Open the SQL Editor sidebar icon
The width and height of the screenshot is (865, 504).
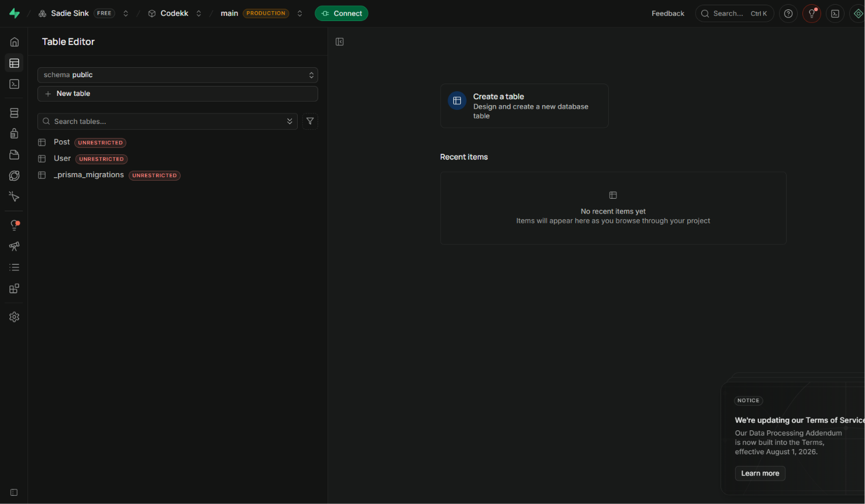point(15,84)
